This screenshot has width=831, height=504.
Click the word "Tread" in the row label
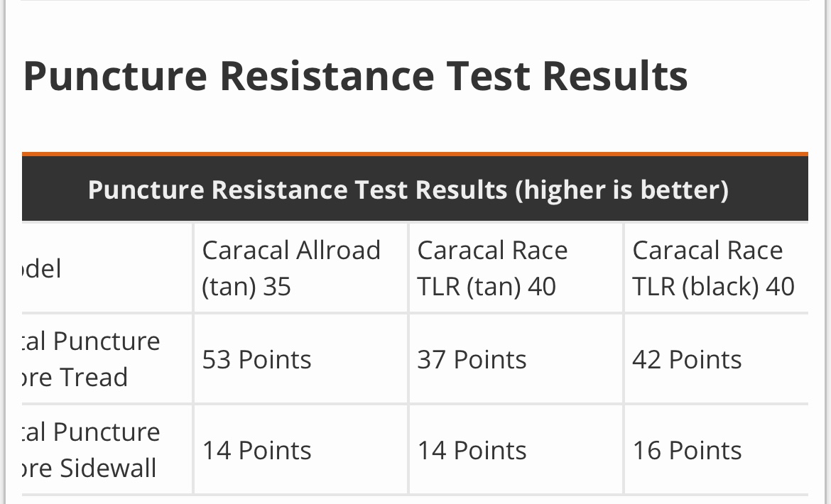tap(92, 378)
